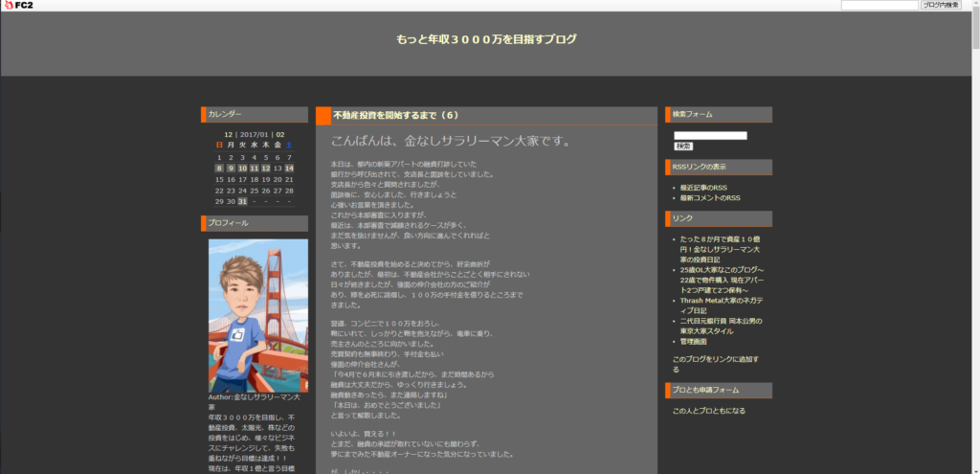Open post title 不動産投資を開始するまで（６）
Image resolution: width=980 pixels, height=474 pixels.
pyautogui.click(x=396, y=115)
